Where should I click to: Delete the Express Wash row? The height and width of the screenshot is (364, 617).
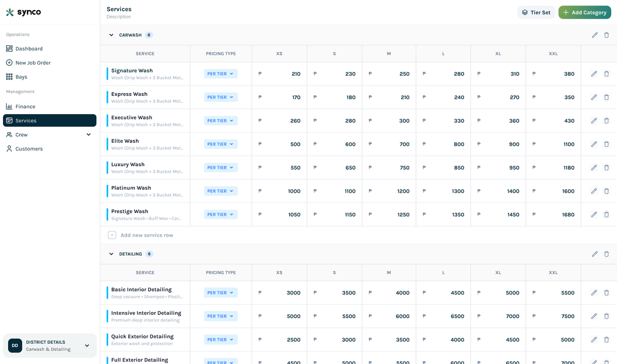[606, 97]
